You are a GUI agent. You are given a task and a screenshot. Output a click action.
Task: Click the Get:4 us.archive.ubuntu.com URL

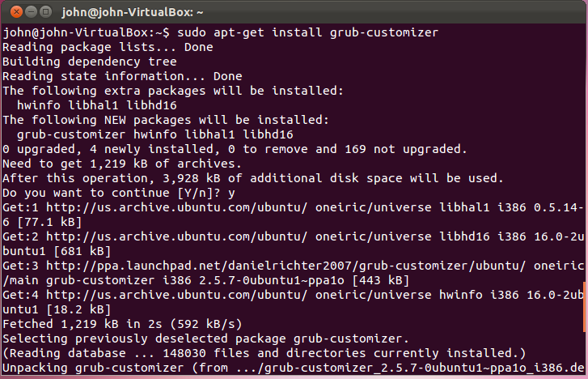point(176,295)
